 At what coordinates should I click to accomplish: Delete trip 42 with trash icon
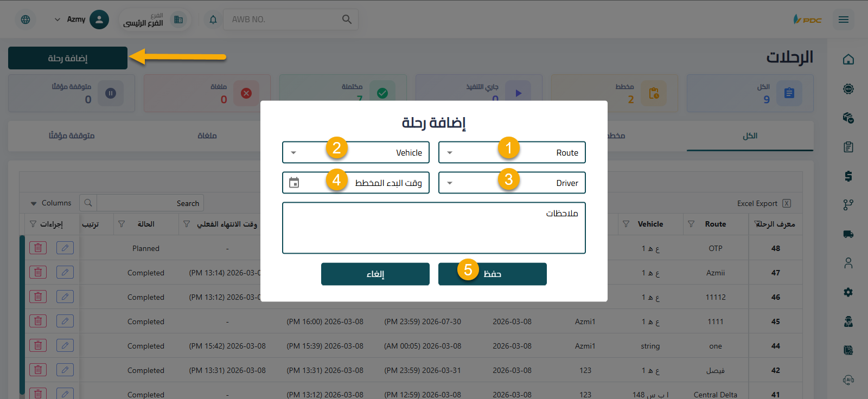[x=38, y=370]
